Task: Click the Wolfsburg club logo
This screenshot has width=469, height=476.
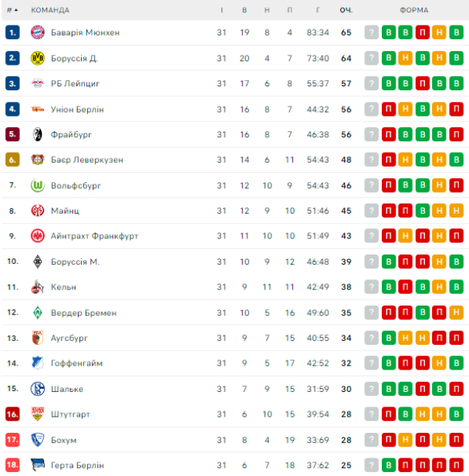Action: click(x=37, y=185)
